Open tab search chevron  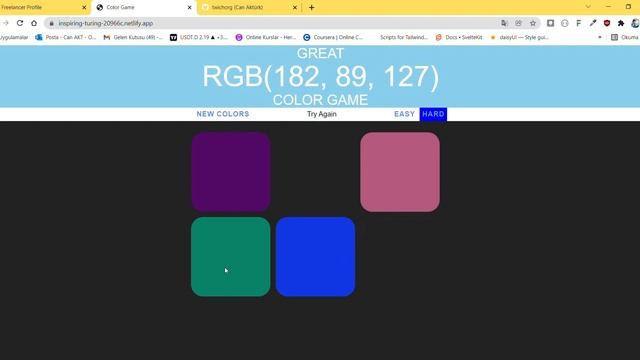(588, 7)
